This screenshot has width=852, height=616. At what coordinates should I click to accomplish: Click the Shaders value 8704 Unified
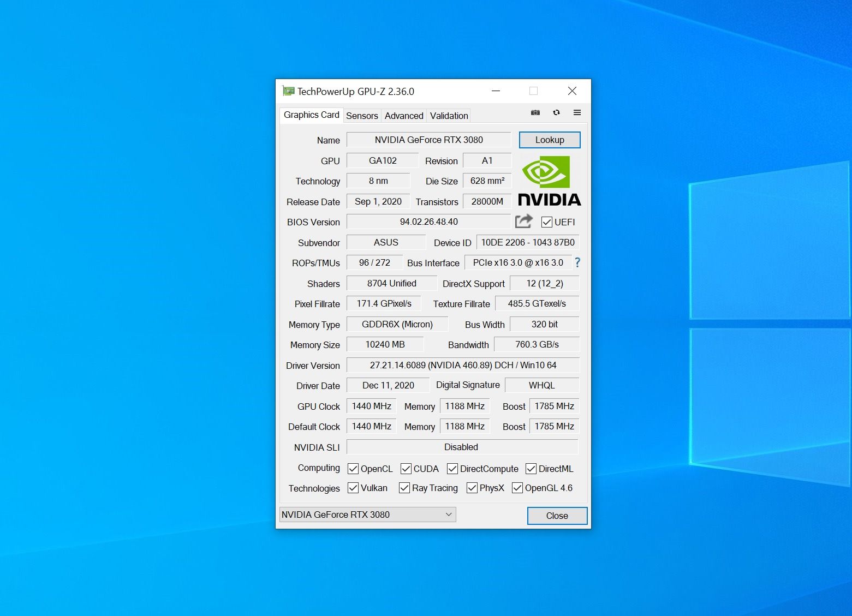[392, 283]
